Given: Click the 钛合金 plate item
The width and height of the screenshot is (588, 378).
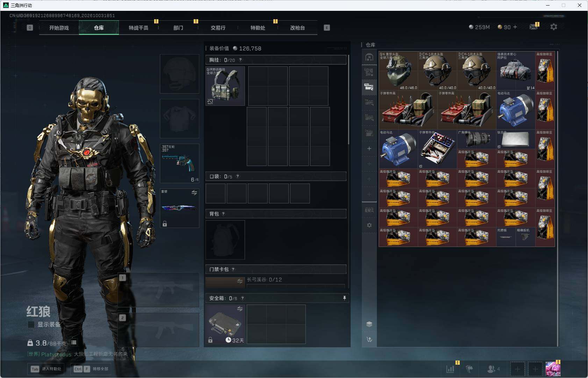Looking at the screenshot, I should coord(516,139).
